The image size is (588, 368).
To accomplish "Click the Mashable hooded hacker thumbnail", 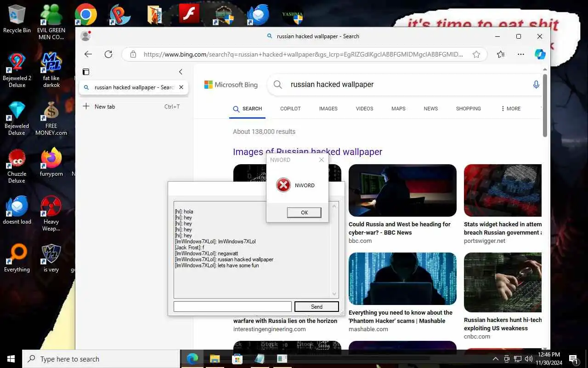I will (402, 279).
